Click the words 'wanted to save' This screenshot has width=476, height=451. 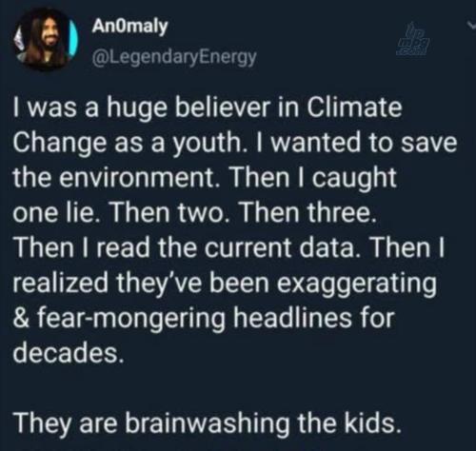click(365, 142)
